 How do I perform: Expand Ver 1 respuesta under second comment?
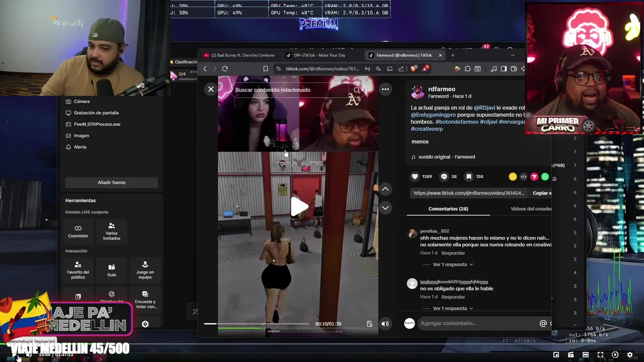click(452, 308)
